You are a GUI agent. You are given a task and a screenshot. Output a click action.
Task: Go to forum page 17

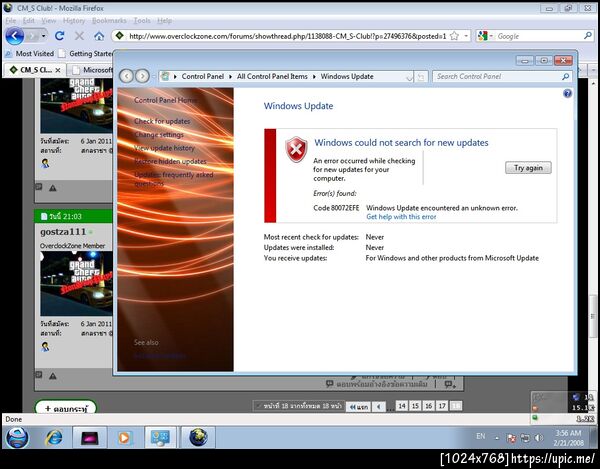tap(442, 406)
